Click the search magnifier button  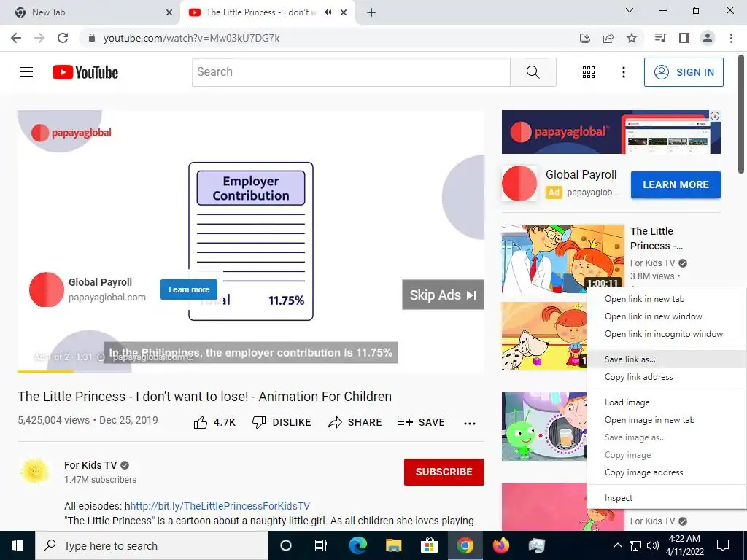533,72
